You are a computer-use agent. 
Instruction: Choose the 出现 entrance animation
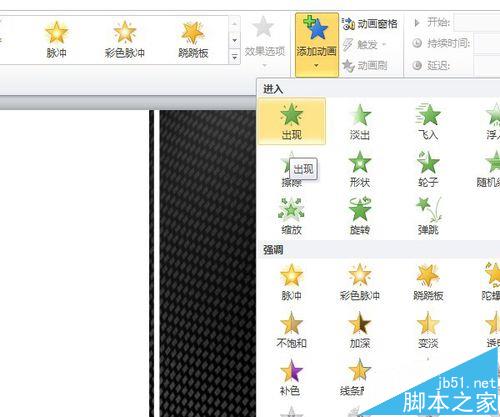(x=292, y=121)
